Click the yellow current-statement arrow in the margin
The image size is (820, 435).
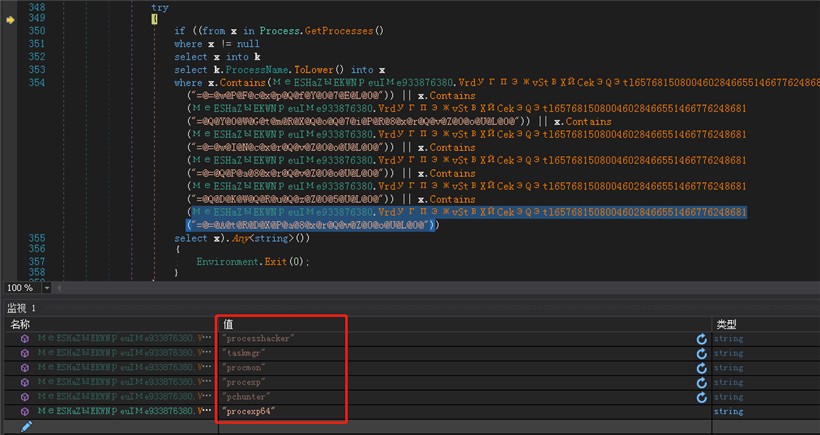[10, 19]
